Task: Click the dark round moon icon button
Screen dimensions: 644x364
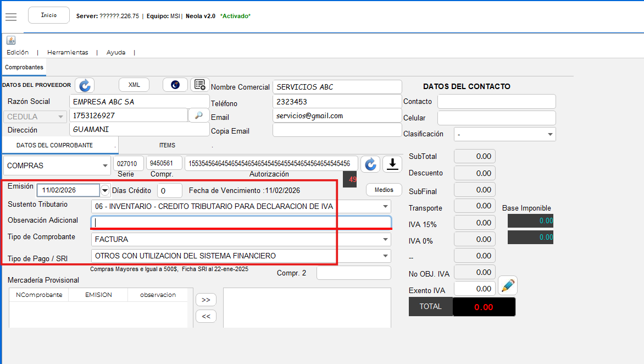Action: click(x=175, y=85)
